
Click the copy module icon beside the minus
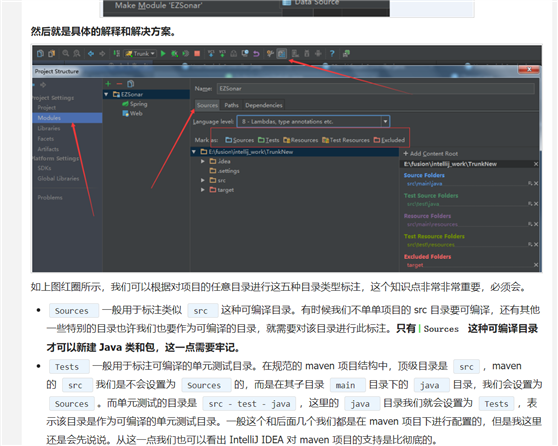[131, 84]
